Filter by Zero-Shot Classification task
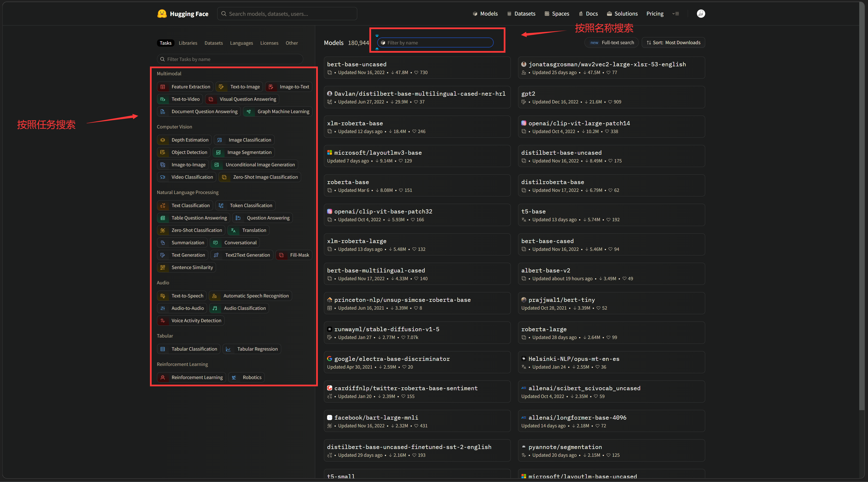 click(x=191, y=231)
